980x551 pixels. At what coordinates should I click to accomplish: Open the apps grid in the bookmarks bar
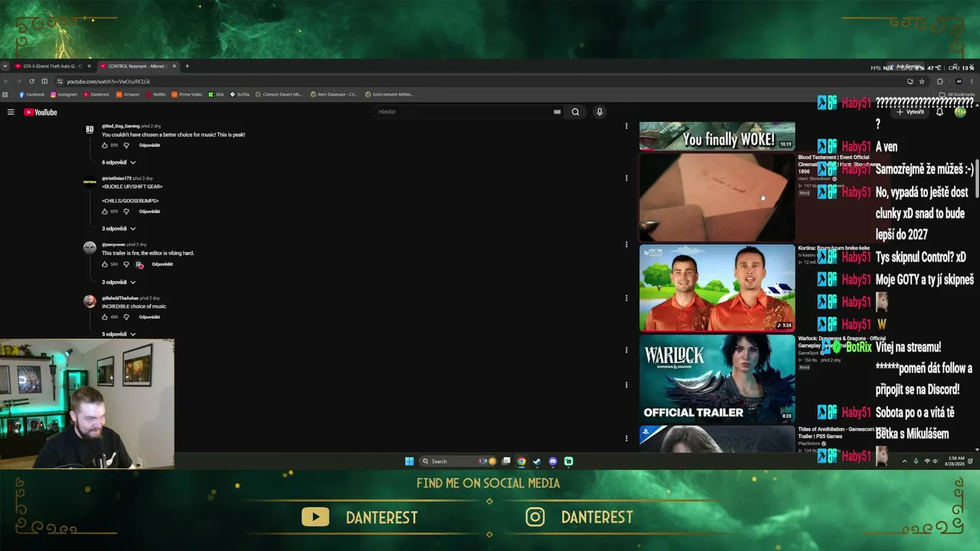point(5,95)
